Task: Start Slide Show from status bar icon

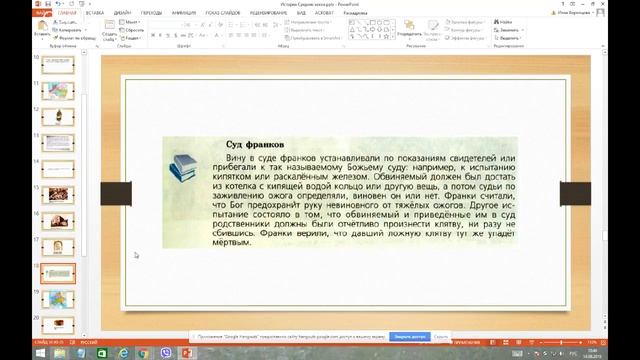Action: click(x=531, y=342)
